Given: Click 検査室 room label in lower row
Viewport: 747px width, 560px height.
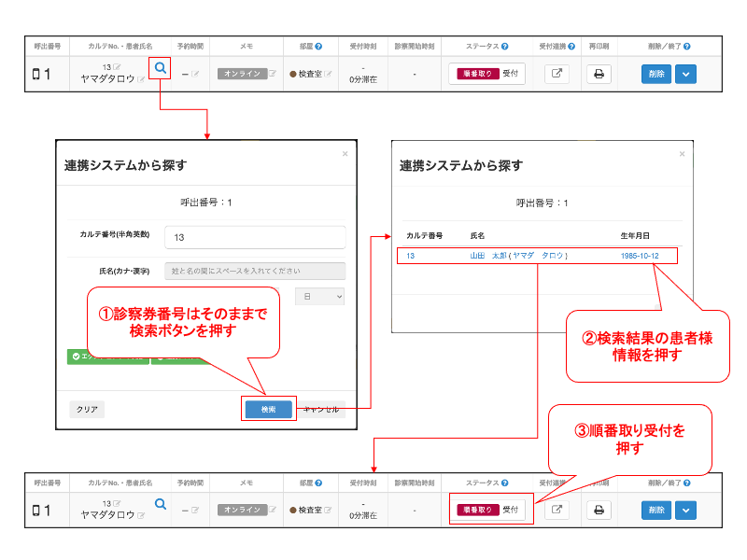Looking at the screenshot, I should coord(310,510).
